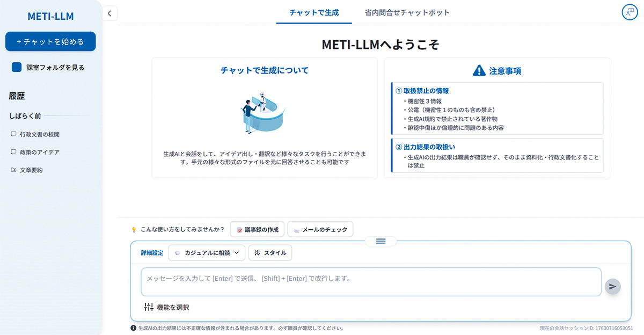Viewport: 644px width, 335px height.
Task: Click the info icon in the bottom disclaimer
Action: coord(134,326)
